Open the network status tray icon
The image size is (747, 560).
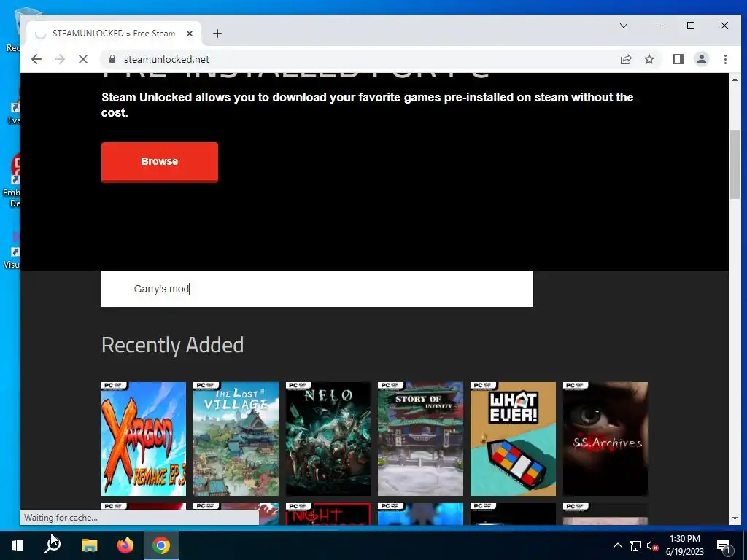(x=635, y=545)
